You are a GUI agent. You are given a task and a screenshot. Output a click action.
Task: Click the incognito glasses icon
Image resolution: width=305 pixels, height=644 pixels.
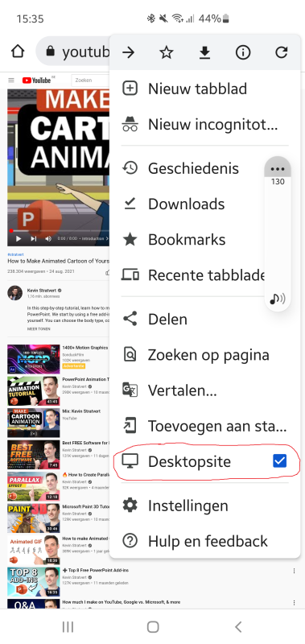130,124
